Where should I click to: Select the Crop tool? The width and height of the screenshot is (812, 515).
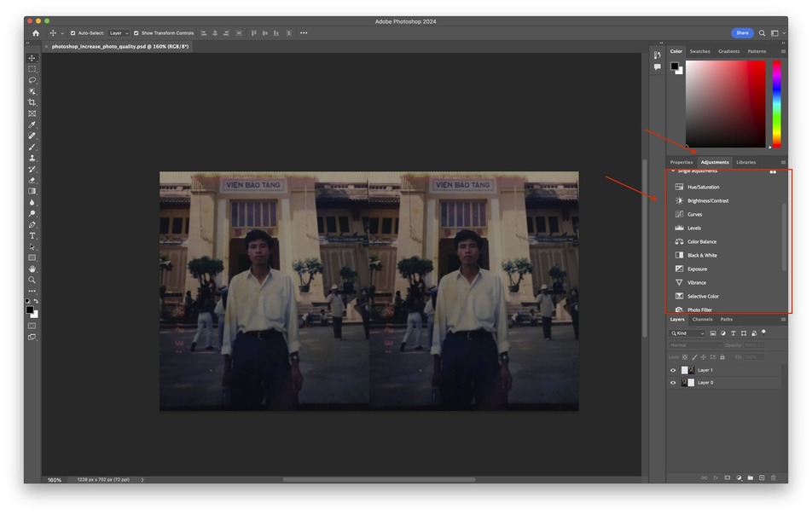[32, 102]
